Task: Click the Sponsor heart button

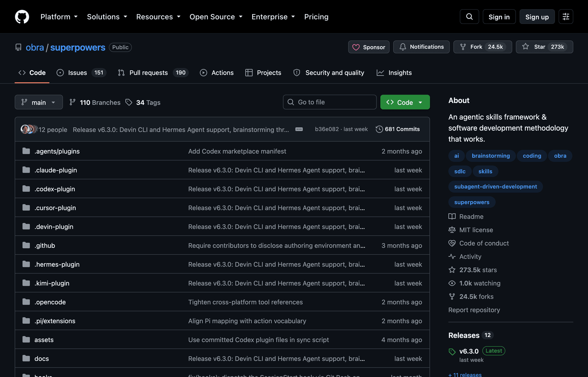Action: coord(369,47)
